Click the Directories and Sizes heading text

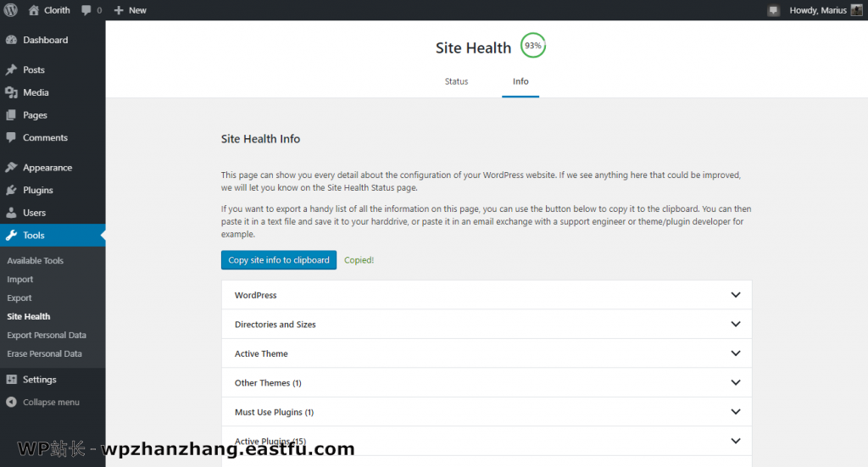[x=275, y=325]
